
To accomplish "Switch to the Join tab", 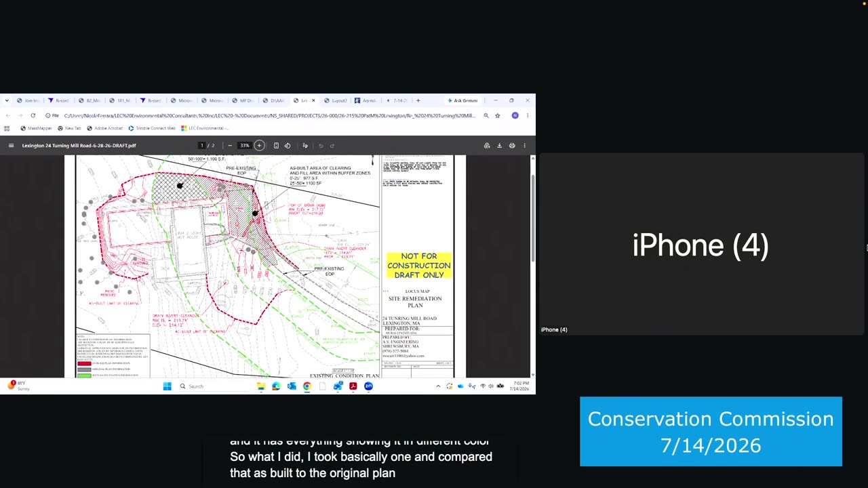I will coord(28,100).
